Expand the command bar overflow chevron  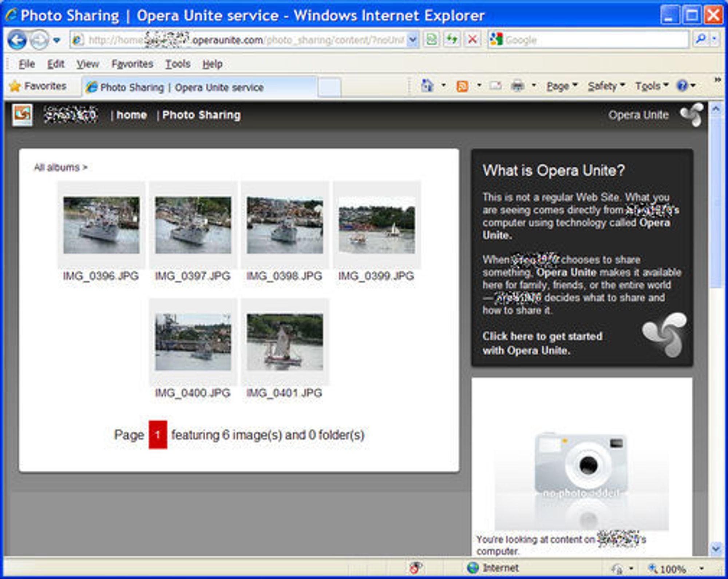pyautogui.click(x=717, y=79)
